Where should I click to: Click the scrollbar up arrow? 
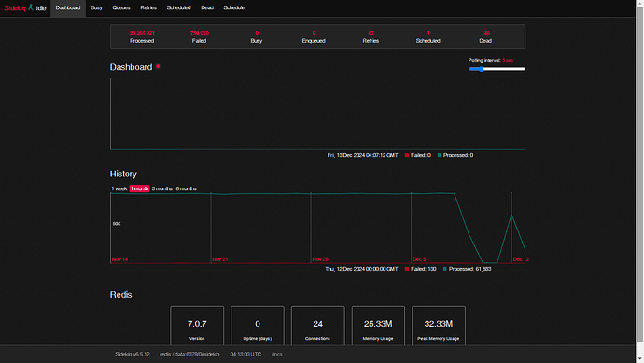tap(640, 4)
